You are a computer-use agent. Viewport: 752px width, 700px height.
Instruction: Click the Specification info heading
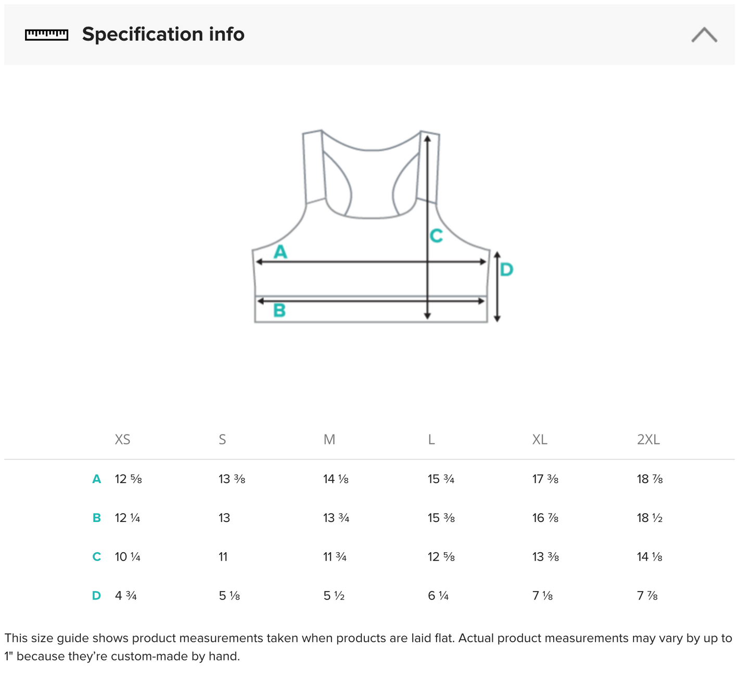pos(163,34)
